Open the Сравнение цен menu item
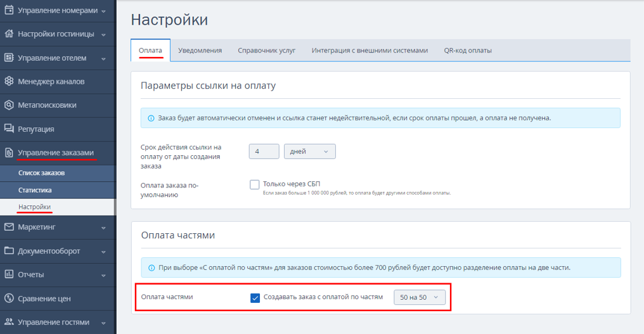 pyautogui.click(x=58, y=299)
